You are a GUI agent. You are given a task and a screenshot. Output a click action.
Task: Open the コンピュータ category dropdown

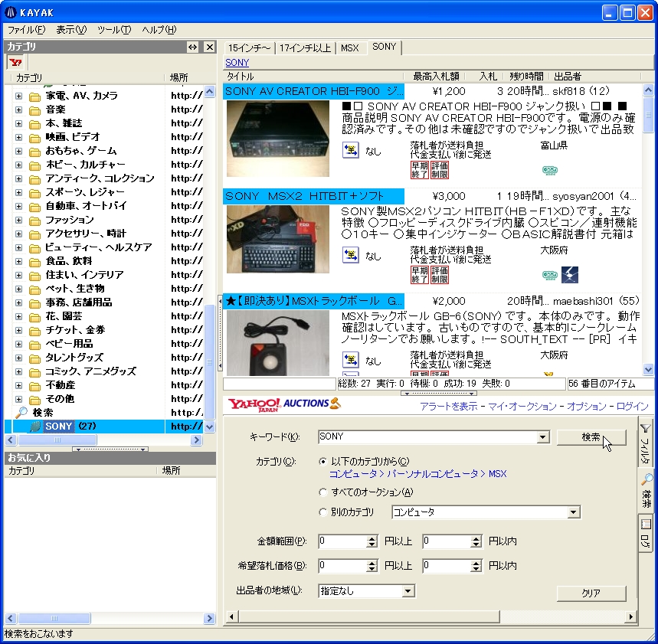(x=573, y=512)
